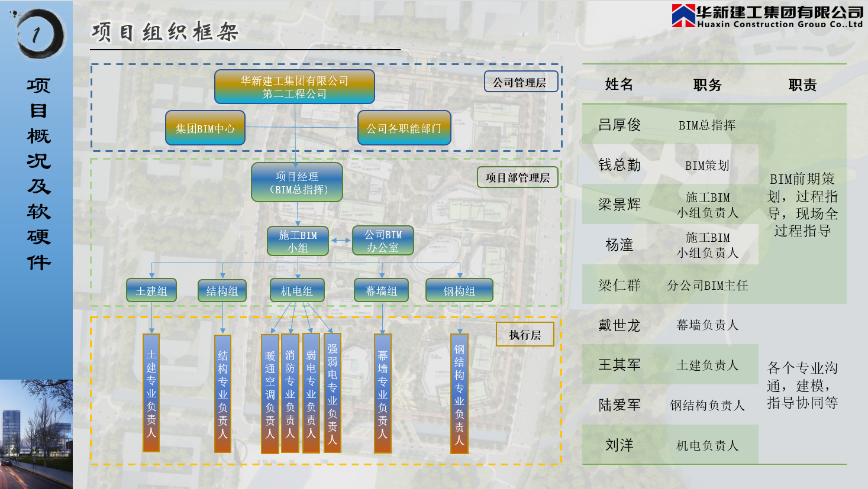Click the name 梁景辉 in table
The height and width of the screenshot is (489, 868).
619,205
